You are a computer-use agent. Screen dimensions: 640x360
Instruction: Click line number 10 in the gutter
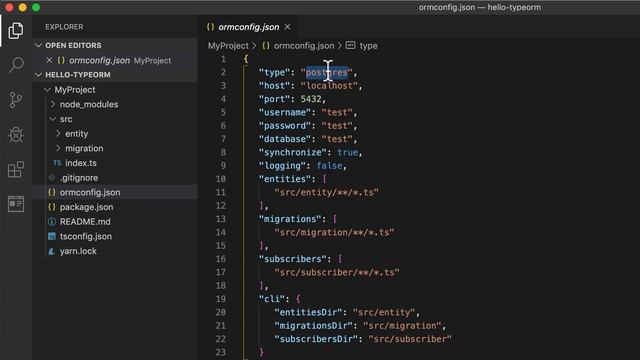click(x=221, y=179)
